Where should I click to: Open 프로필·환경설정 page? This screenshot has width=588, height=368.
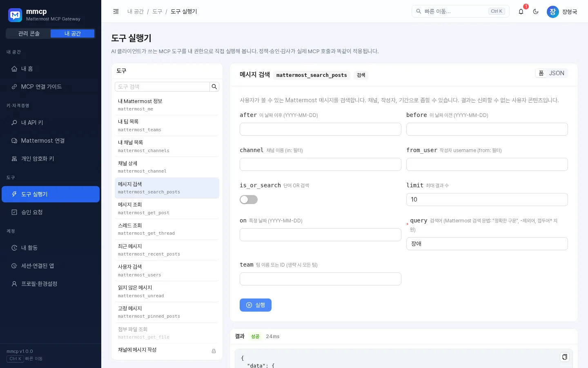click(x=51, y=284)
